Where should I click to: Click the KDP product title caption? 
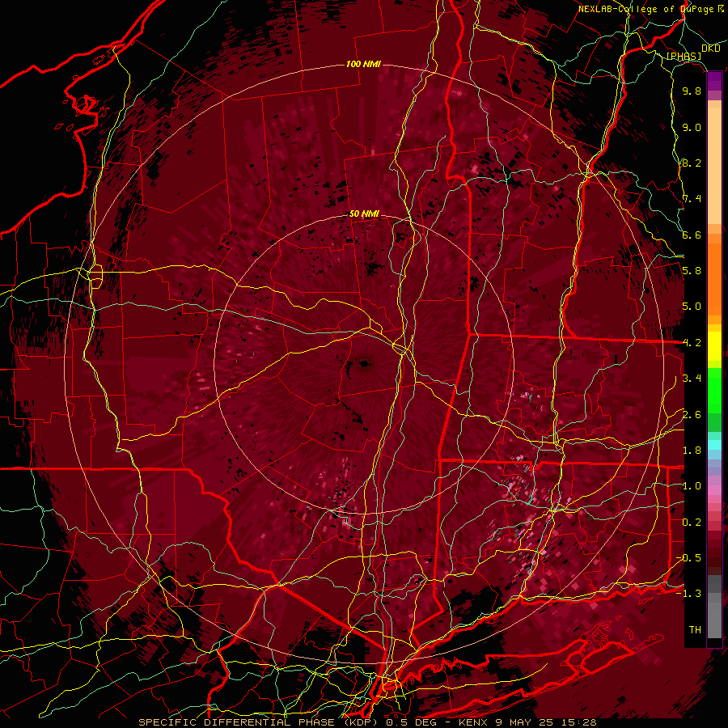pyautogui.click(x=367, y=722)
